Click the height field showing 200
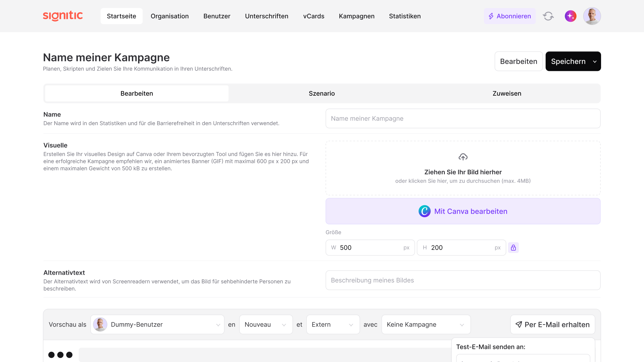The width and height of the screenshot is (644, 362). pyautogui.click(x=461, y=248)
